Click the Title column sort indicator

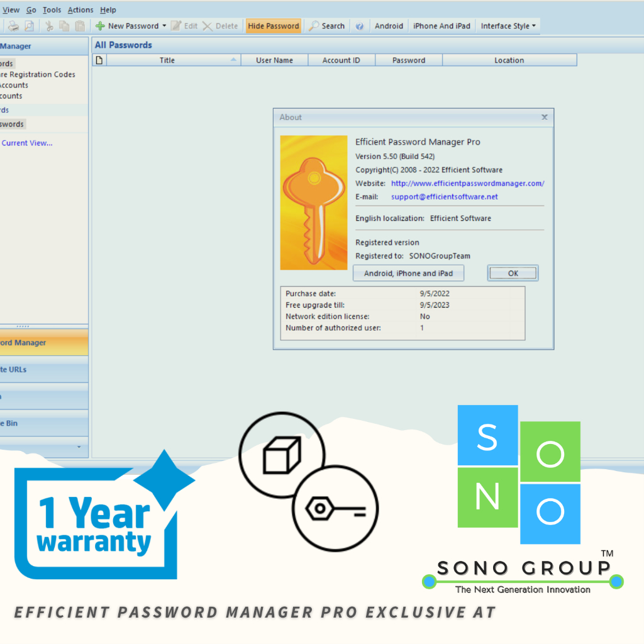pyautogui.click(x=233, y=60)
